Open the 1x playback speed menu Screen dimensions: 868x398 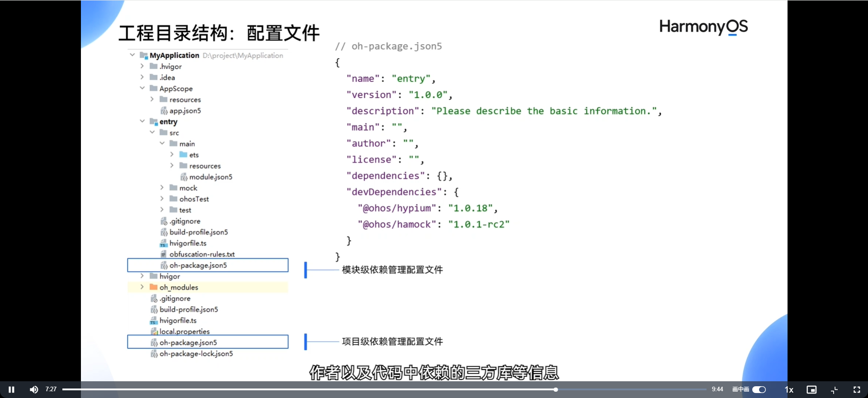(789, 389)
